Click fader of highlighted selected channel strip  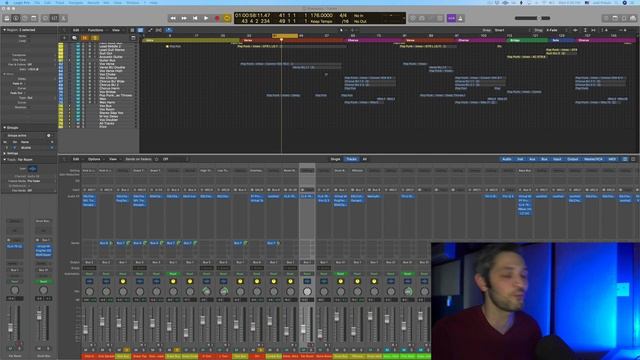[304, 329]
